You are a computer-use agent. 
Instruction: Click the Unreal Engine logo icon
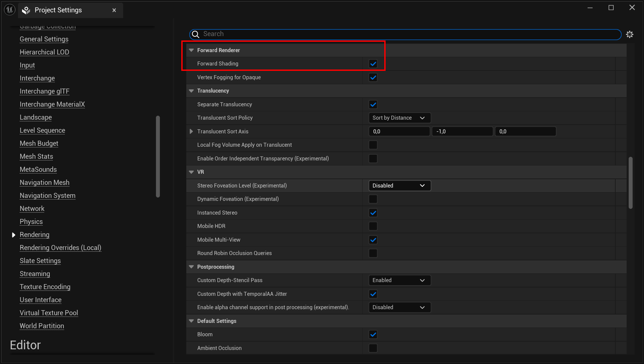coord(9,9)
